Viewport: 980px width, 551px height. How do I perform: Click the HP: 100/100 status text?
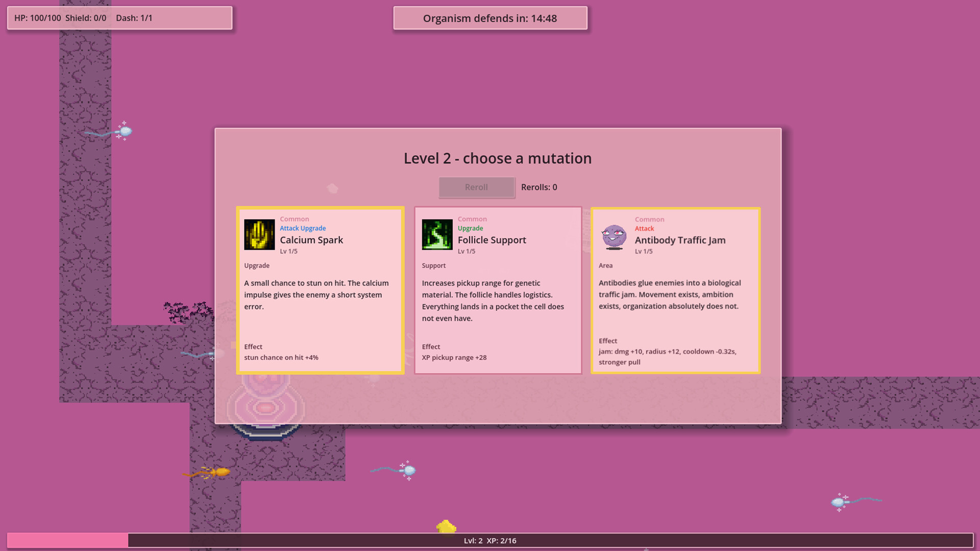(37, 18)
